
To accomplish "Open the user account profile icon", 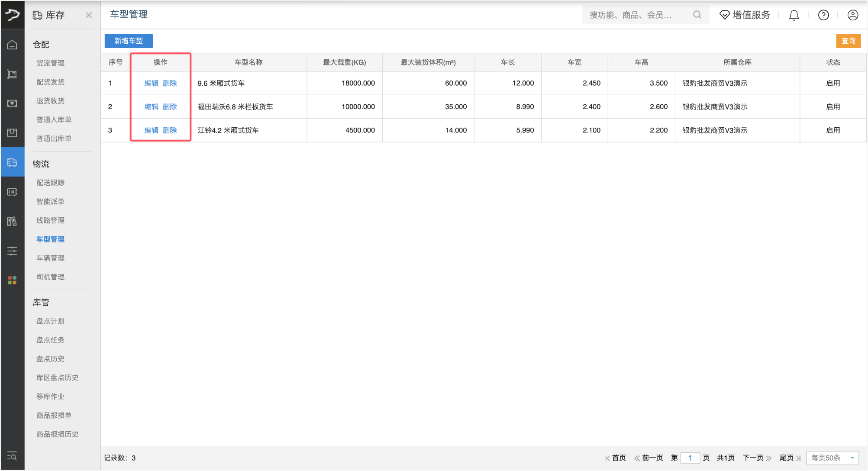I will click(852, 15).
